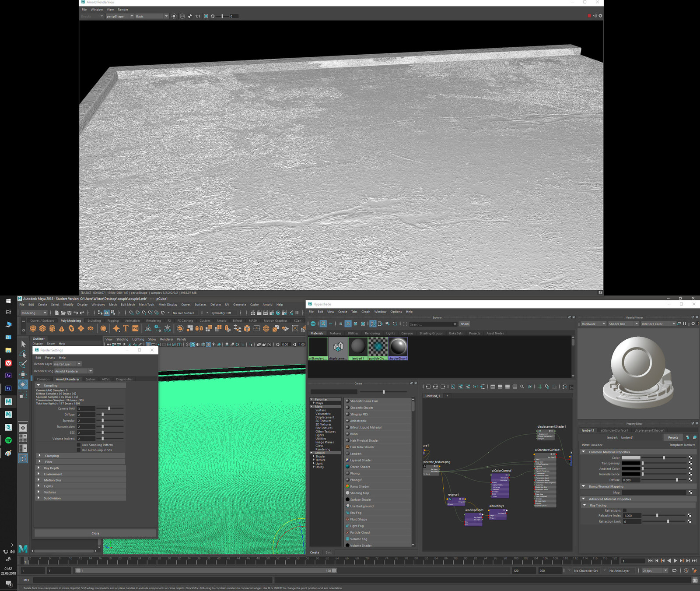
Task: Select the Lasso tool in Maya toolbox
Action: click(x=23, y=354)
